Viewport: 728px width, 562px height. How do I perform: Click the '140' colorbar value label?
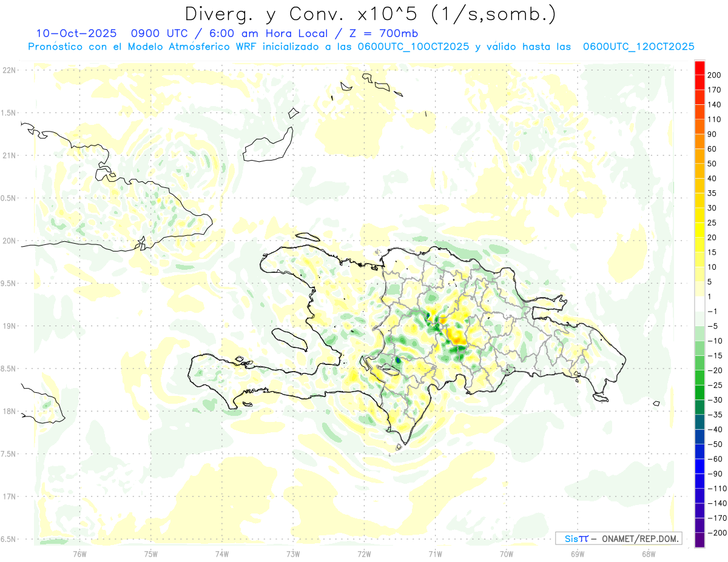click(715, 105)
